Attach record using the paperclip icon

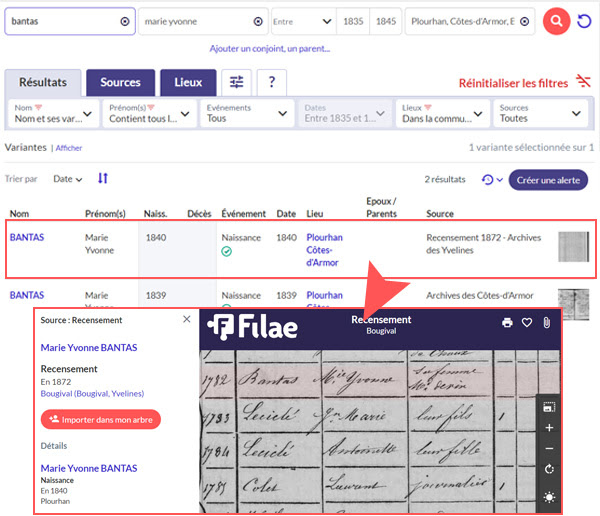click(x=547, y=323)
